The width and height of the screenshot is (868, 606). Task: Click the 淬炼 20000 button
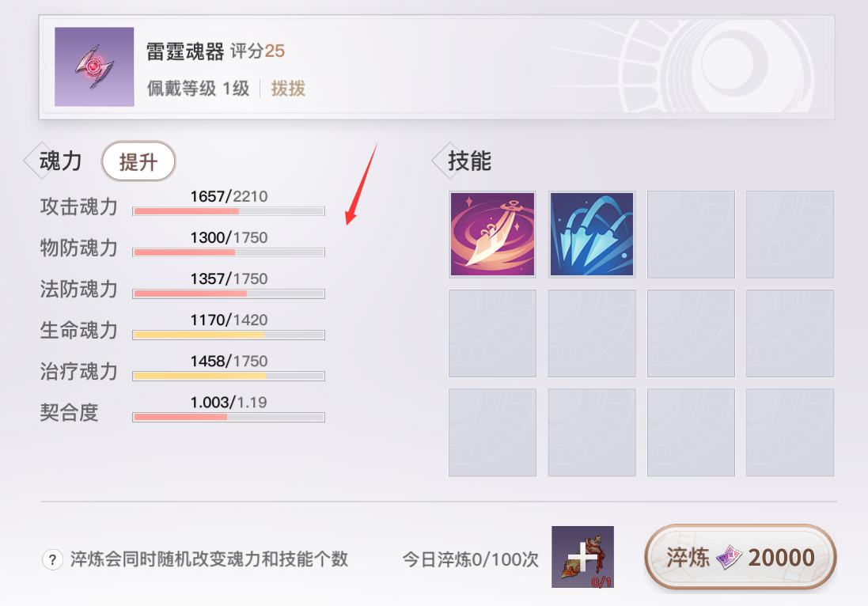pyautogui.click(x=740, y=557)
